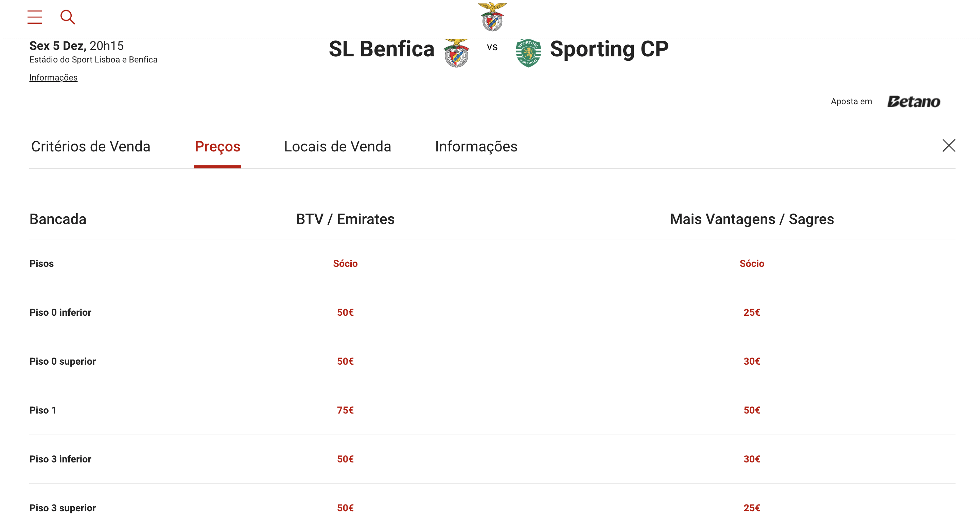
Task: Click Mais Vantagens / Sagres column header
Action: (751, 219)
